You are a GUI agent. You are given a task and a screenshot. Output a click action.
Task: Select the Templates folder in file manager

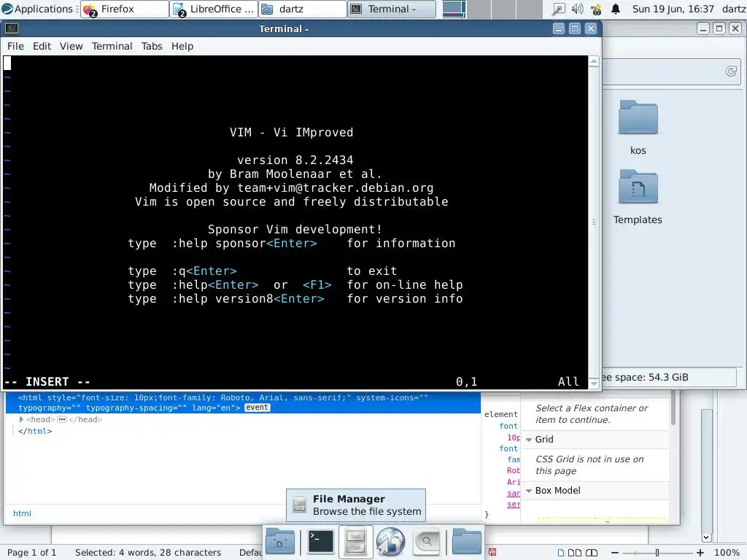pyautogui.click(x=638, y=197)
